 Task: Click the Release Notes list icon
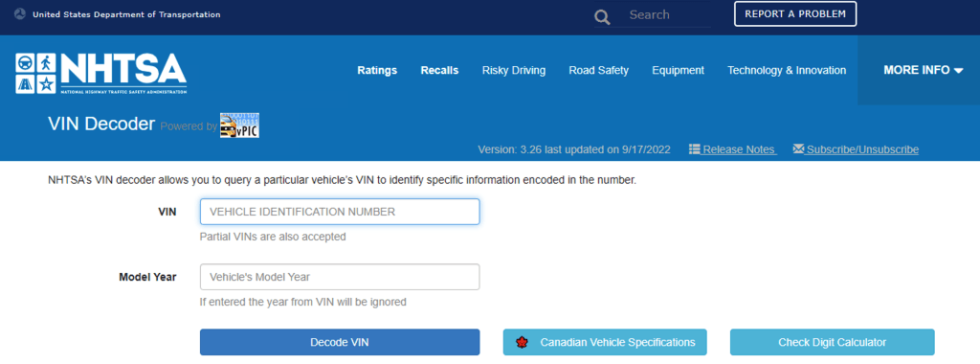click(x=695, y=149)
